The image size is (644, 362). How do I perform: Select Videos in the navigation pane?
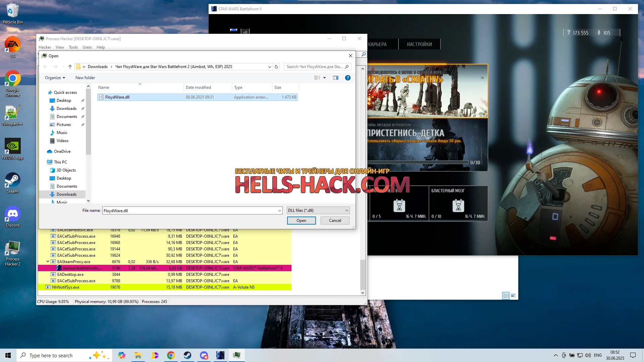(62, 141)
